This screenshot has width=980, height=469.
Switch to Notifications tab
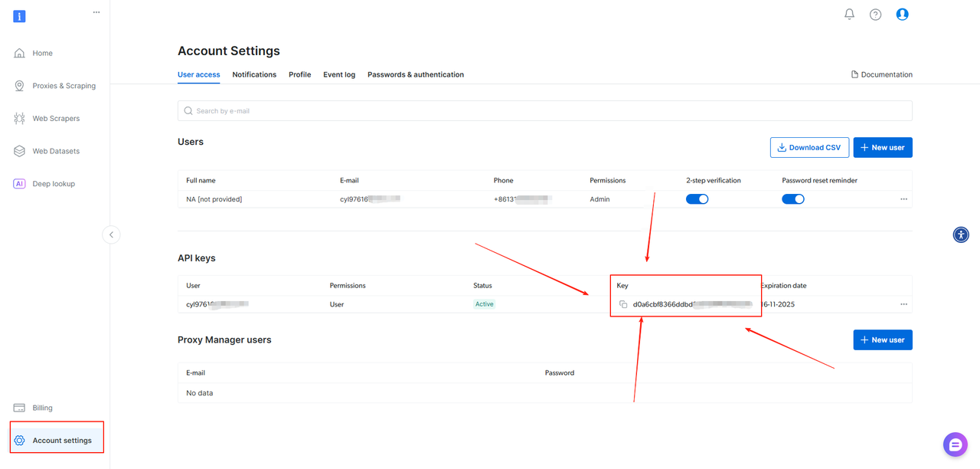click(x=254, y=74)
